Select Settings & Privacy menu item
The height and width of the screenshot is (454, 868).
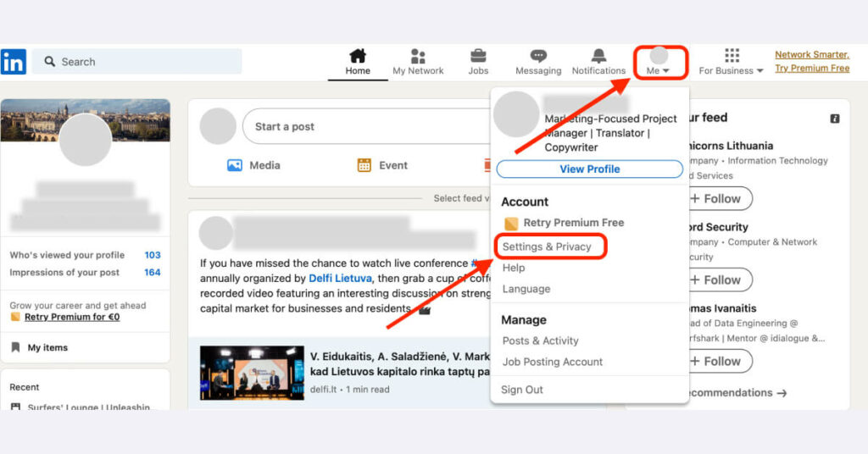coord(547,246)
